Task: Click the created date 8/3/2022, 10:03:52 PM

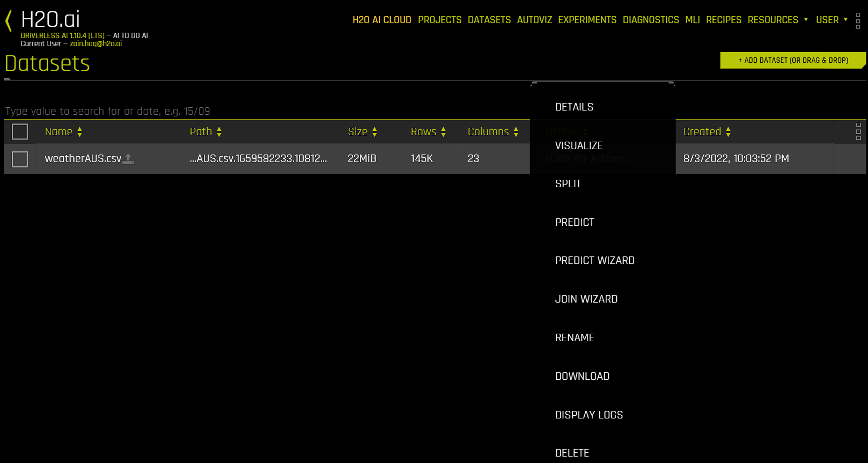Action: (x=736, y=159)
